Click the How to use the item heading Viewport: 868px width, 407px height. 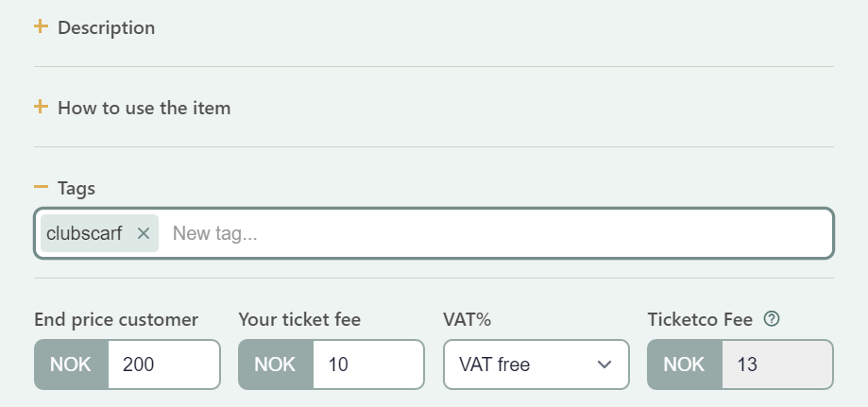tap(144, 108)
